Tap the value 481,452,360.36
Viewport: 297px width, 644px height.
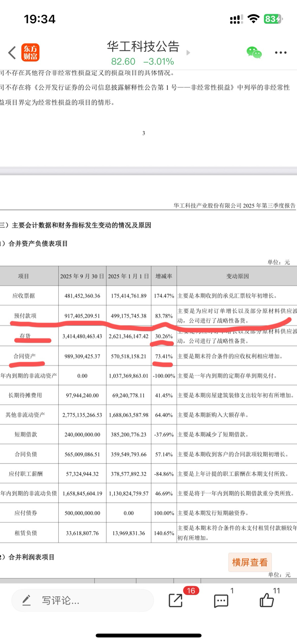click(x=82, y=296)
